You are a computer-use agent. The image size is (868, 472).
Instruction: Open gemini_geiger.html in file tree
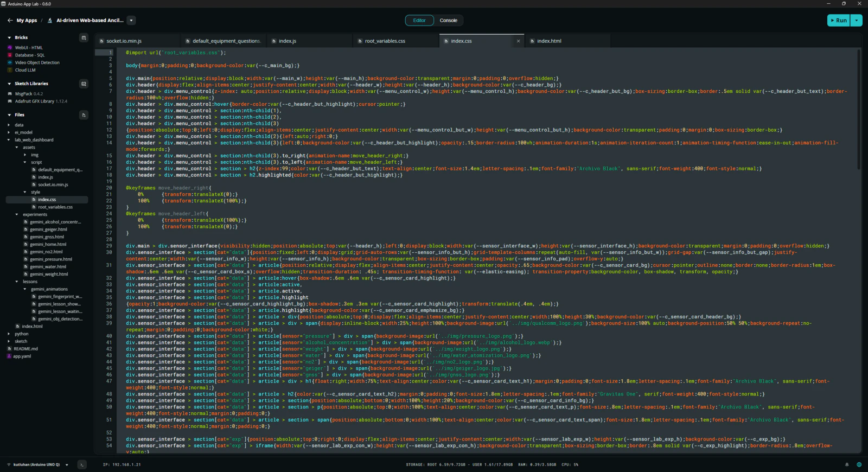tap(47, 229)
